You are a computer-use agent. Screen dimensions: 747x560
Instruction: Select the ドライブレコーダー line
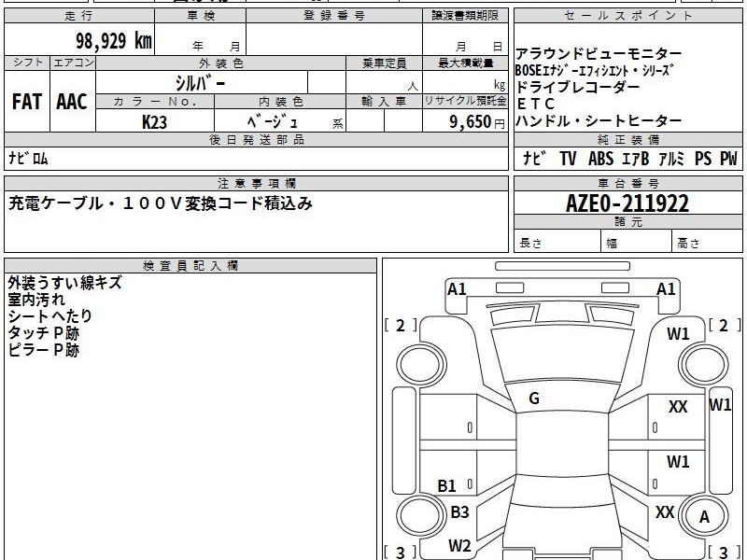(x=577, y=87)
